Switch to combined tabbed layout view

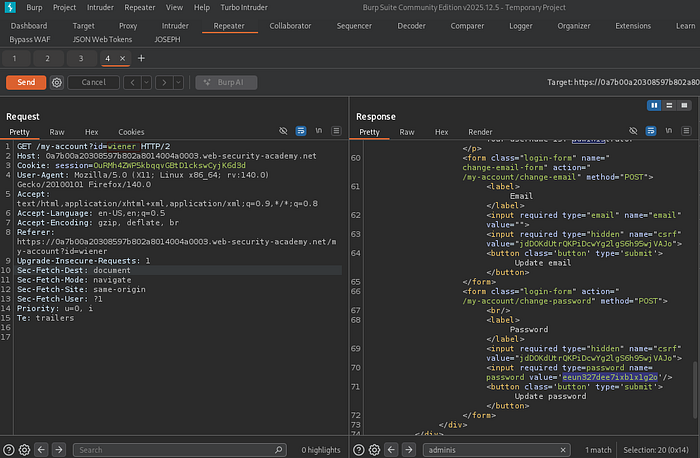coord(684,105)
